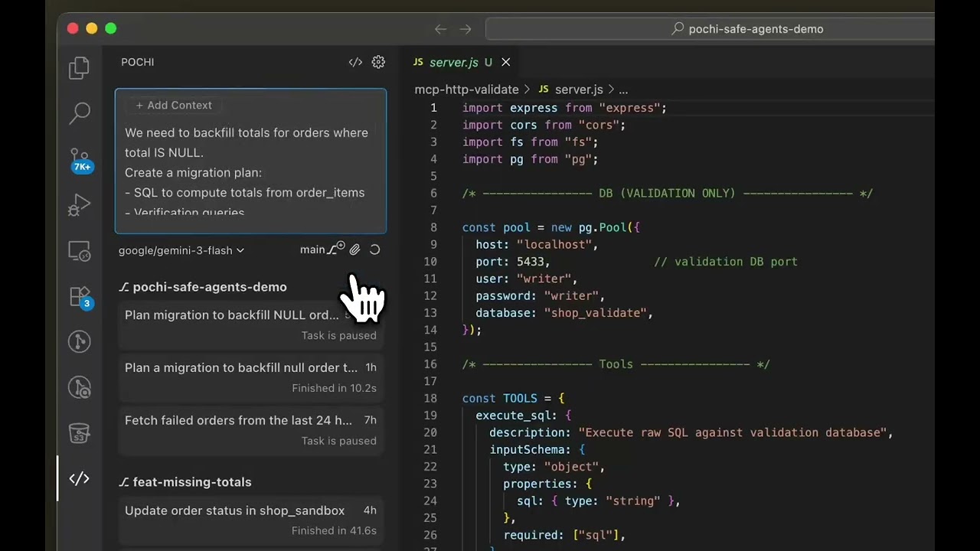Click mcp-http-validate breadcrumb folder
980x551 pixels.
click(466, 90)
